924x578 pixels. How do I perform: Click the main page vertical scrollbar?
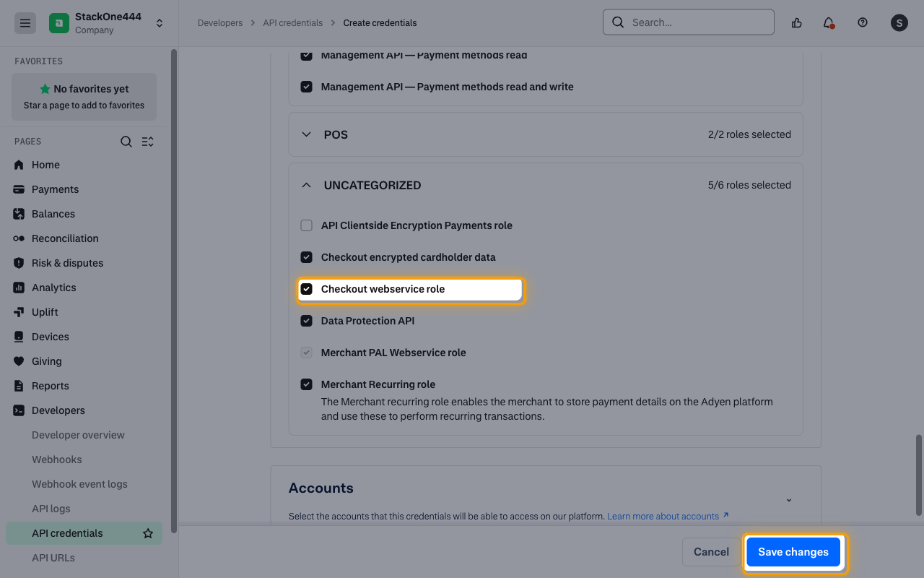pos(919,475)
